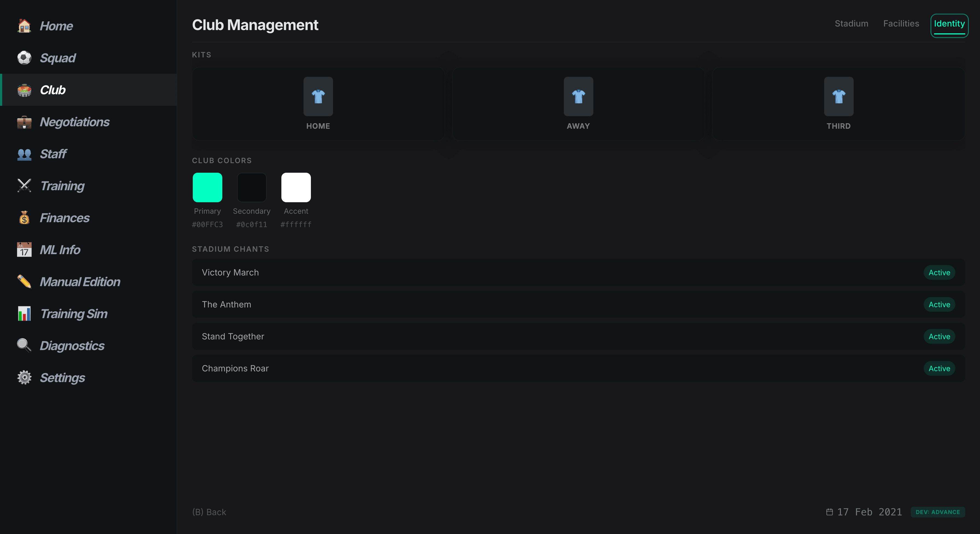Viewport: 980px width, 534px height.
Task: Select the Victory March chant name
Action: 230,272
